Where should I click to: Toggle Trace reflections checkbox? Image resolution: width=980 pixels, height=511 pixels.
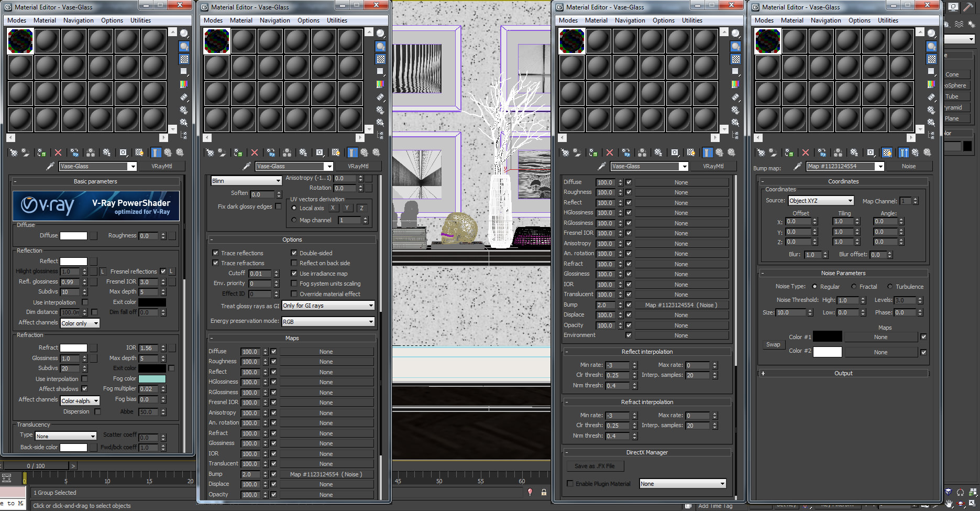pos(215,253)
